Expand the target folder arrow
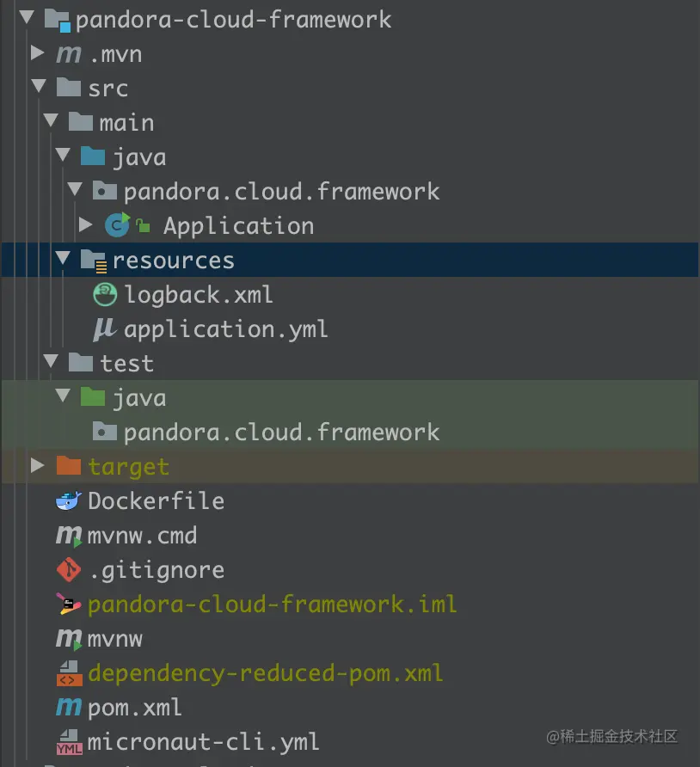The width and height of the screenshot is (700, 767). [37, 467]
